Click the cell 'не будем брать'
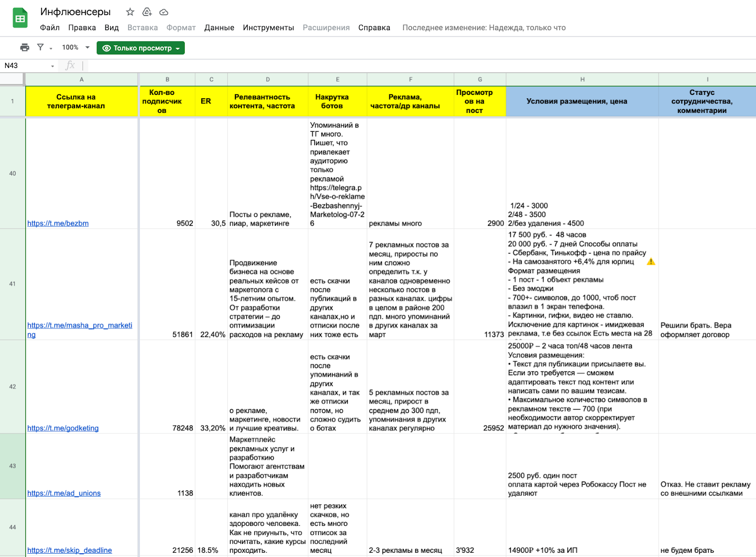The width and height of the screenshot is (756, 557). (x=707, y=527)
